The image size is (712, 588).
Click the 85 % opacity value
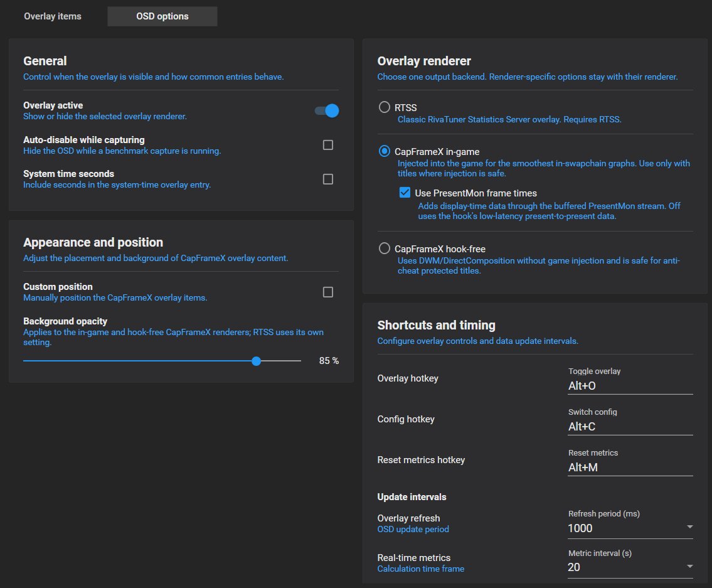point(329,361)
